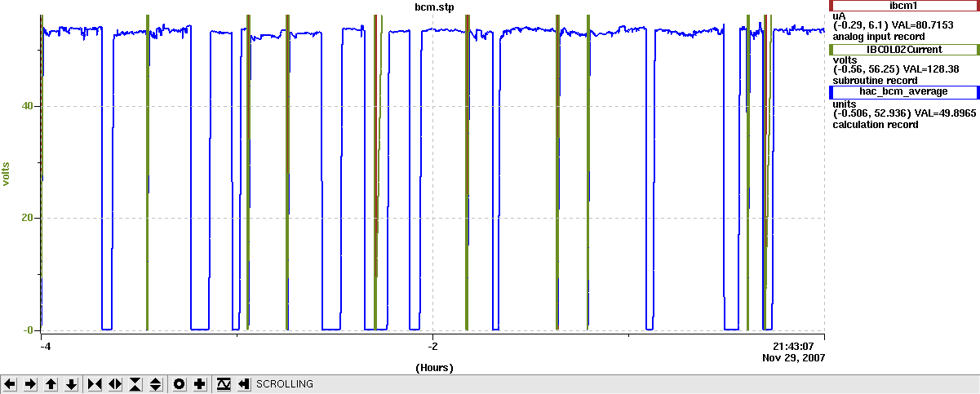Pan the plot right with arrow button
Viewport: 980px width, 394px height.
(x=31, y=383)
